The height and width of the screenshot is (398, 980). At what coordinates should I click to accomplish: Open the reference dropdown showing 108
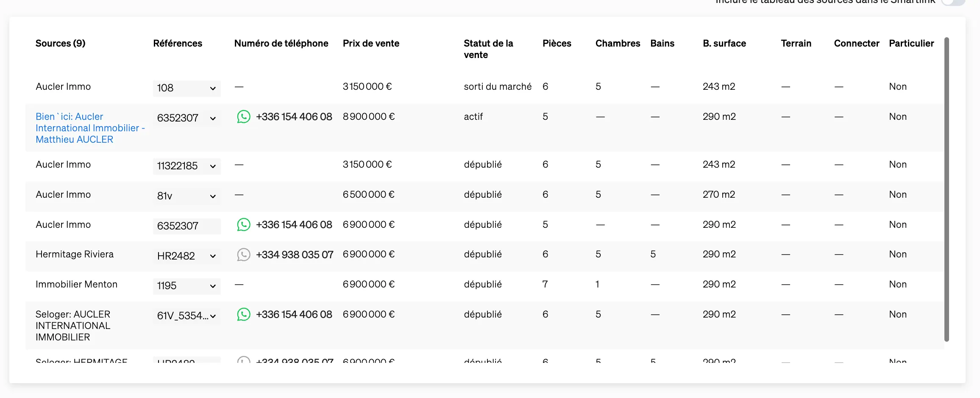[187, 88]
